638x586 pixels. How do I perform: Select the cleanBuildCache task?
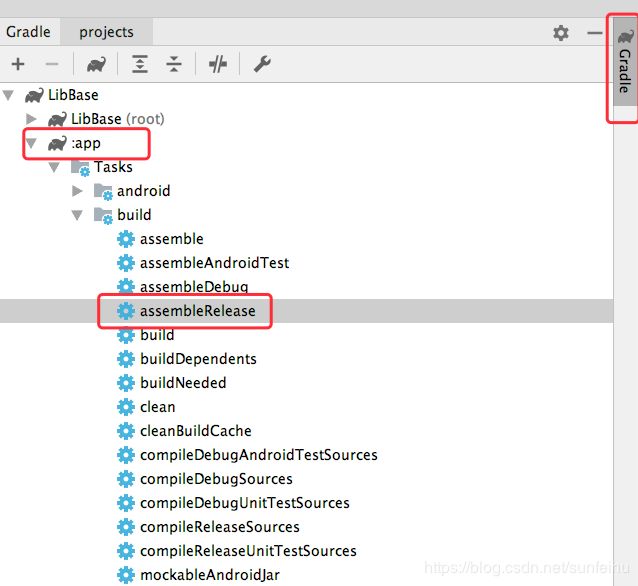[306, 431]
